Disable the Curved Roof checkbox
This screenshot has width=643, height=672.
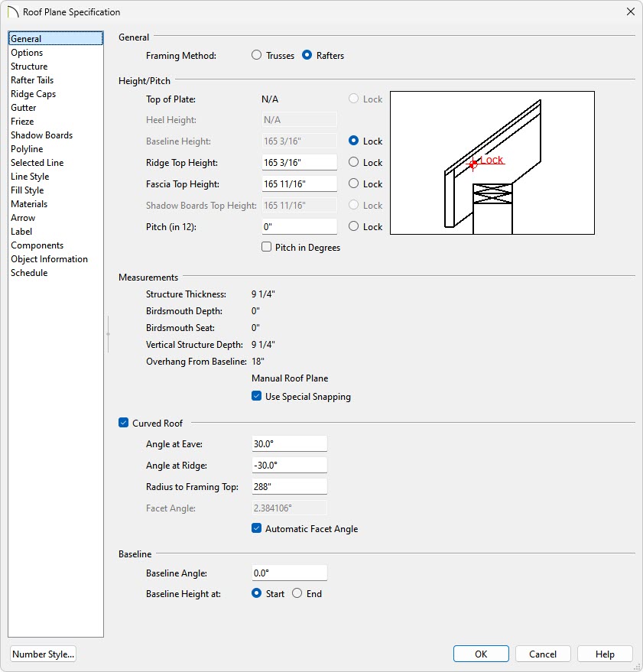tap(123, 423)
